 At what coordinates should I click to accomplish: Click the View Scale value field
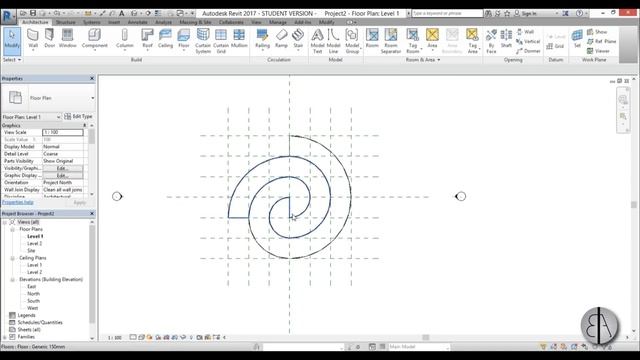62,132
